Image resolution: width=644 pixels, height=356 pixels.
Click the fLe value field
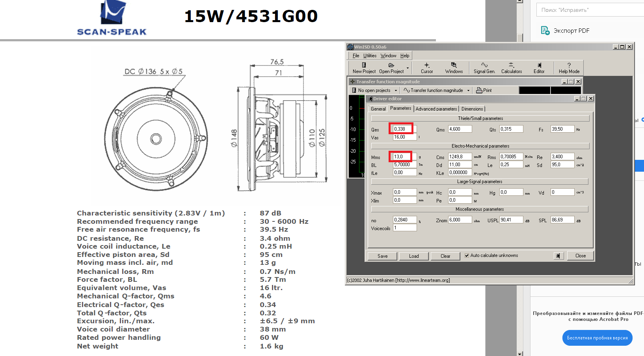[x=405, y=172]
